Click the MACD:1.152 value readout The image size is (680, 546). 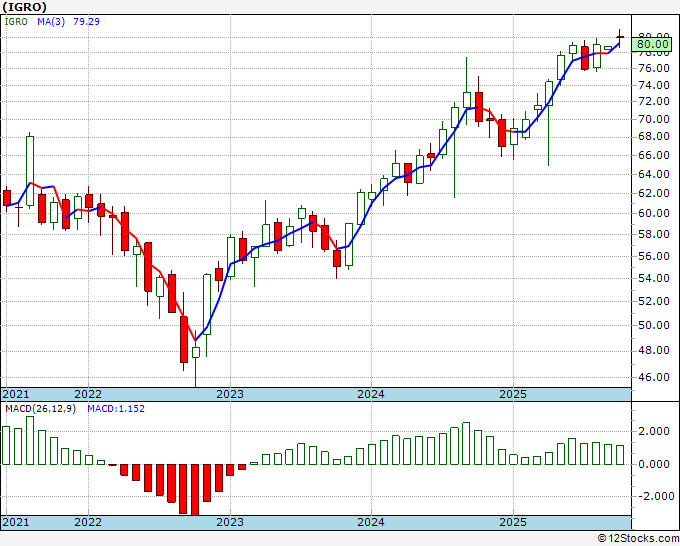116,409
